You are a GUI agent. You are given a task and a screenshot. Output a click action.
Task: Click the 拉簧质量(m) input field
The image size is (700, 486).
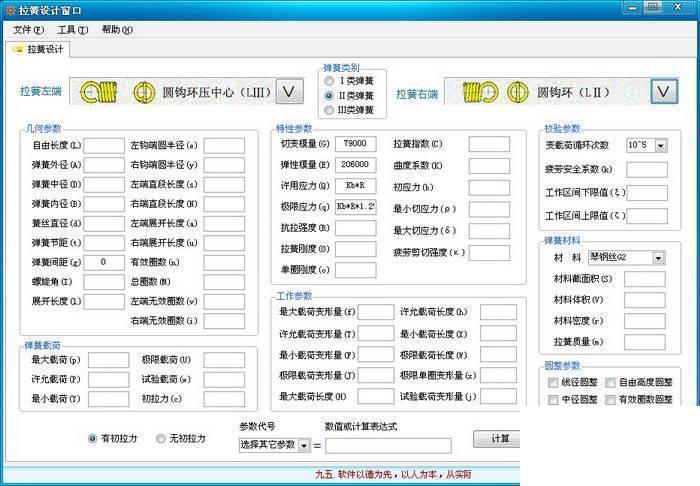(645, 342)
